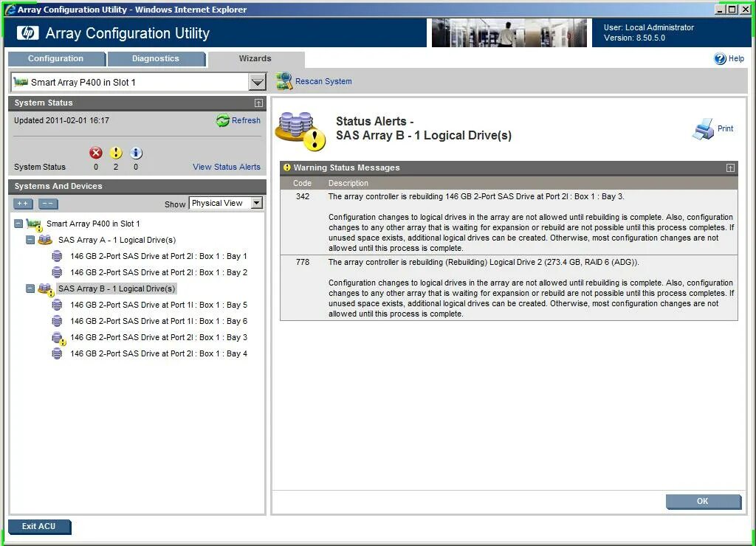Collapse the System Status panel
This screenshot has width=756, height=546.
258,103
